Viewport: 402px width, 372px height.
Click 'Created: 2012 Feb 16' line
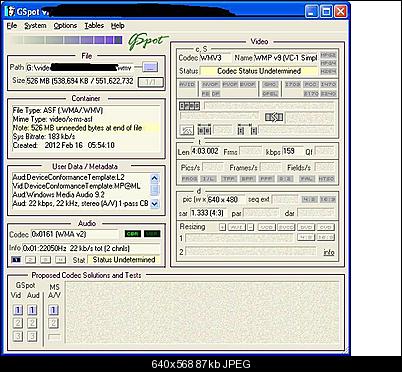(64, 145)
